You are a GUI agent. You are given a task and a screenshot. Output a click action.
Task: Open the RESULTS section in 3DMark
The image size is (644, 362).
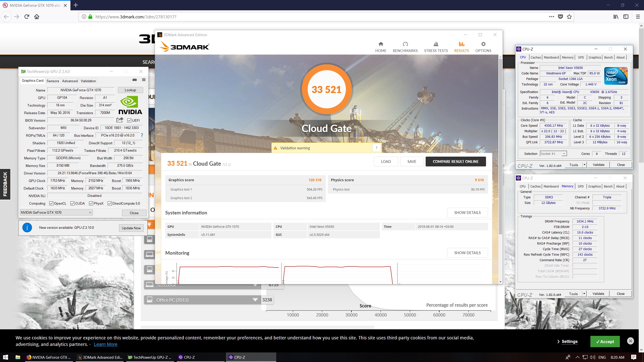461,47
